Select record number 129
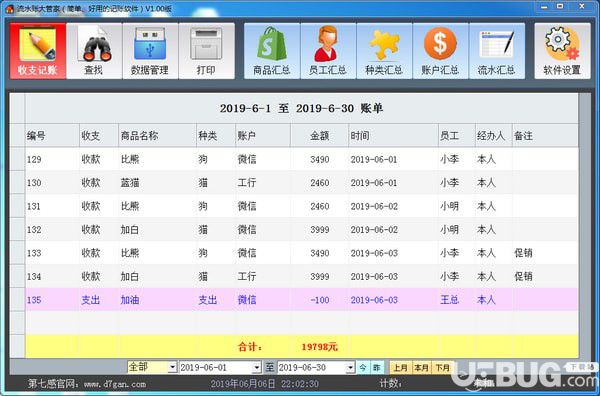This screenshot has width=600, height=396. pyautogui.click(x=34, y=159)
